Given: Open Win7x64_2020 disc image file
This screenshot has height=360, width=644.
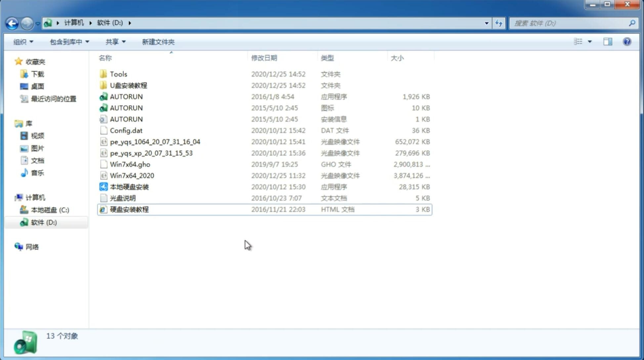Looking at the screenshot, I should coord(131,176).
